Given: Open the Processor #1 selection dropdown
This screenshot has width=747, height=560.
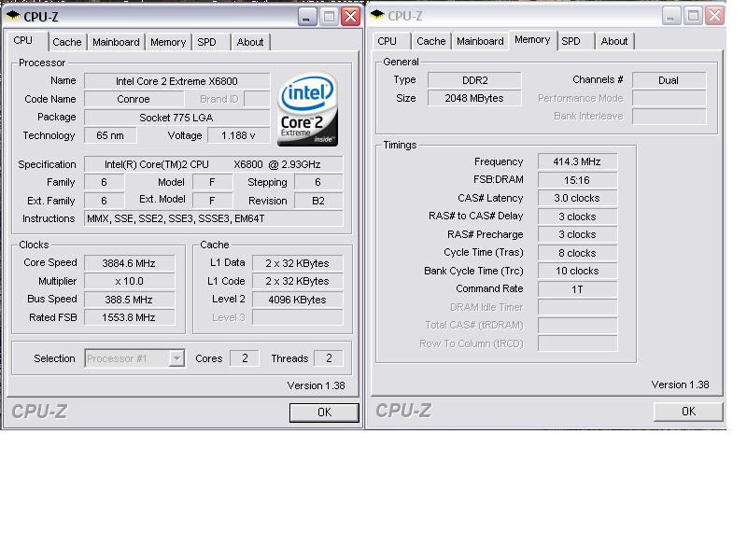Looking at the screenshot, I should pos(176,358).
